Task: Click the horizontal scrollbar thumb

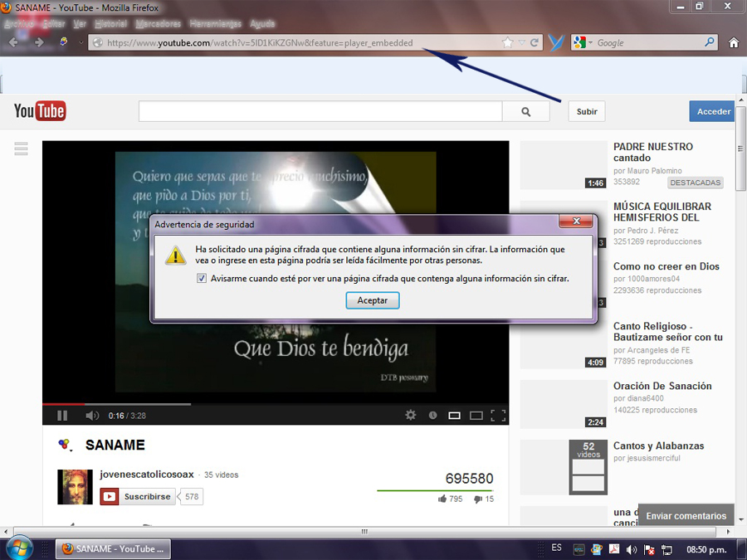Action: 364,532
